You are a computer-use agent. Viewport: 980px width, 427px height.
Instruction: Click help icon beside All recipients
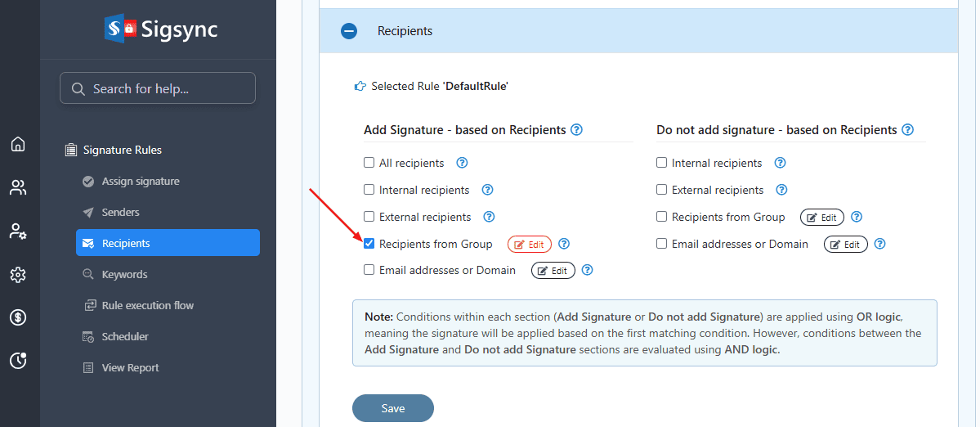coord(462,163)
